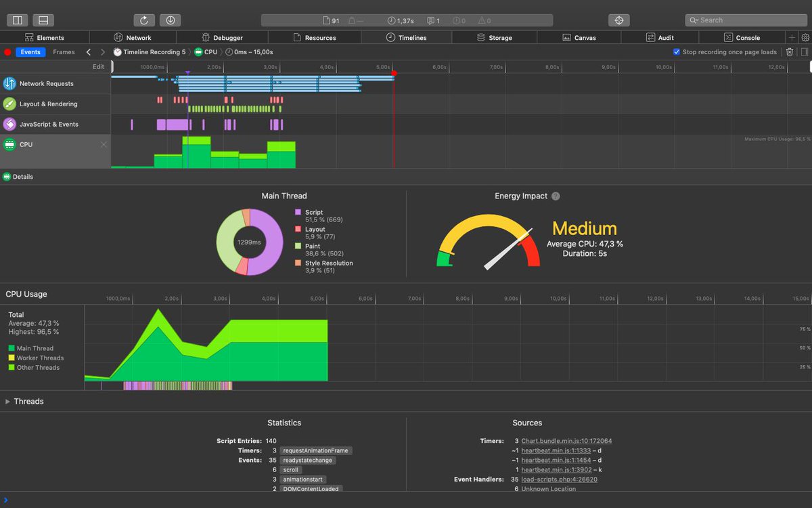The image size is (812, 508).
Task: Toggle the details sidebar icon
Action: coord(805,52)
